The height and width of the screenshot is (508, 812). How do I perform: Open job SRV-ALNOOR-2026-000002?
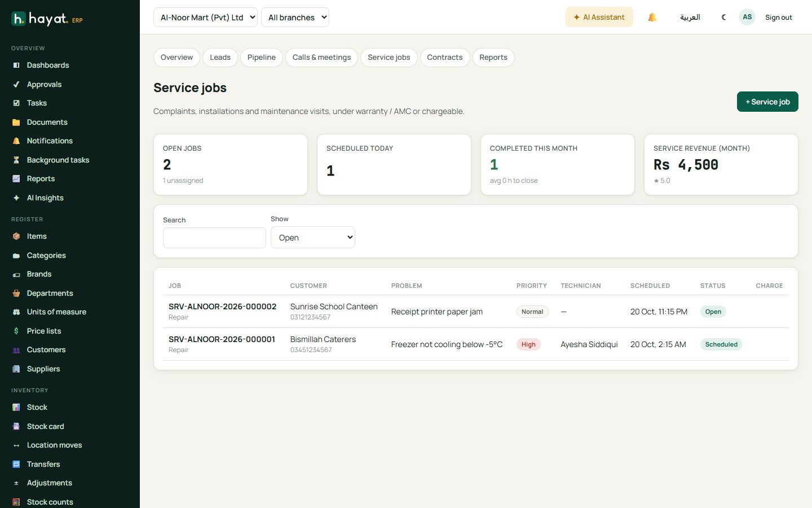222,306
